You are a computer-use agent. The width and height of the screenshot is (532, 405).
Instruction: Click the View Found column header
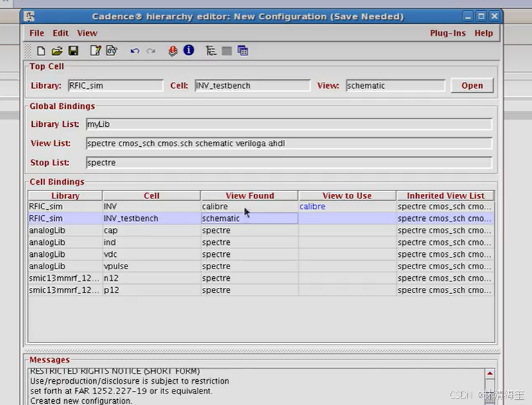pyautogui.click(x=250, y=196)
